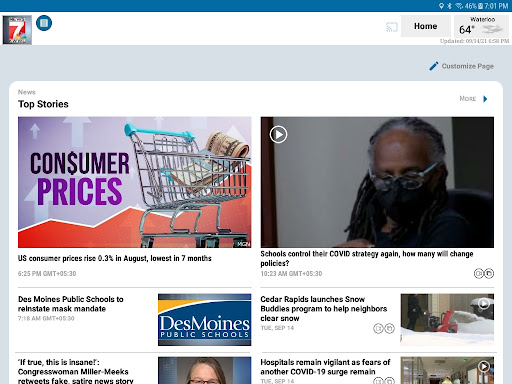Tap the media icons beside Snow Buddies story
Image resolution: width=512 pixels, height=384 pixels.
(384, 328)
